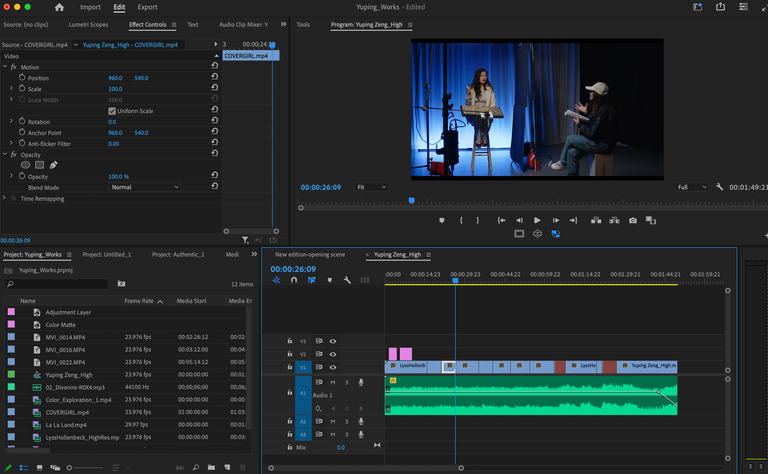
Task: Click the Export Frame camera icon
Action: click(633, 220)
